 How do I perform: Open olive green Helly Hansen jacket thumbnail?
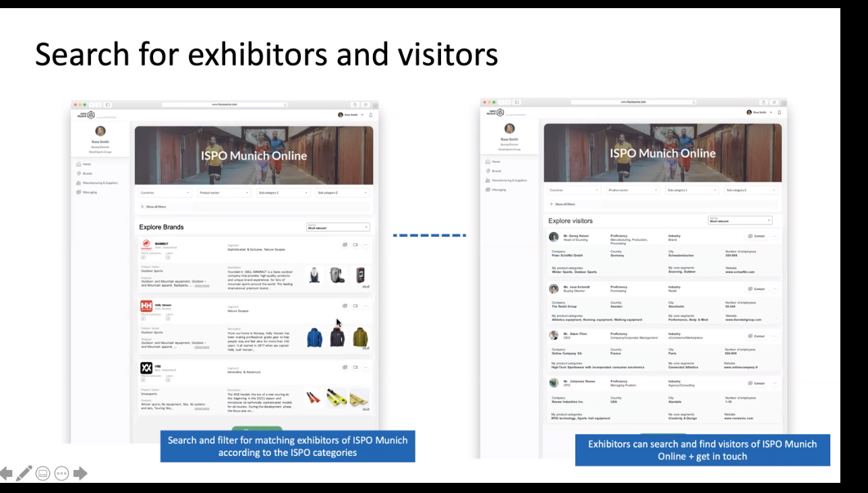361,337
